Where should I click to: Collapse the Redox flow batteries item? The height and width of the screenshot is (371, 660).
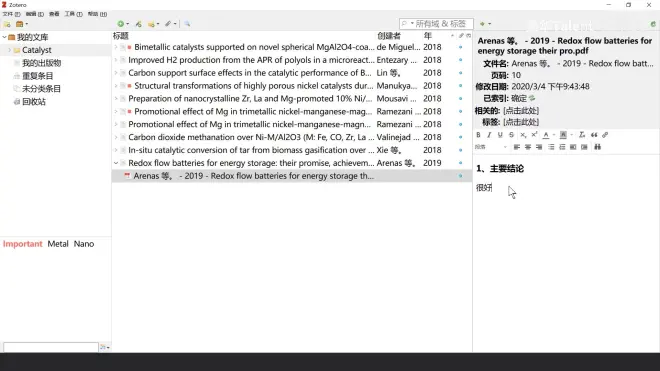tap(116, 163)
